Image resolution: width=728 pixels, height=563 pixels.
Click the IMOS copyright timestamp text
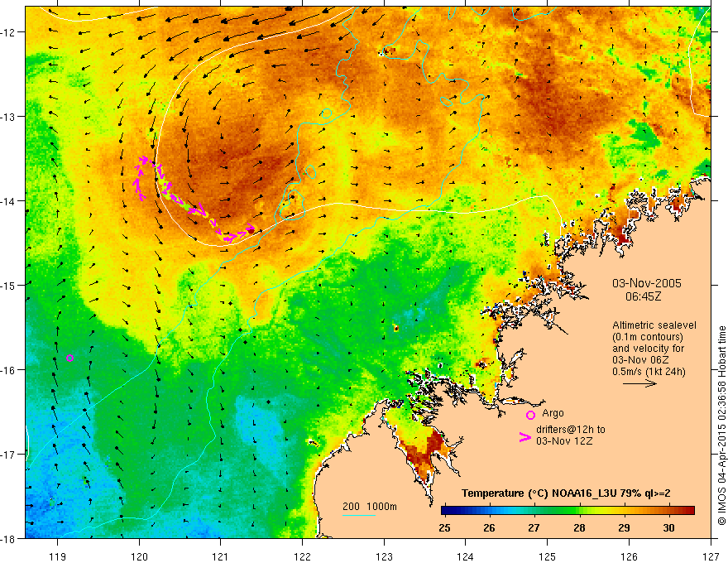[721, 426]
